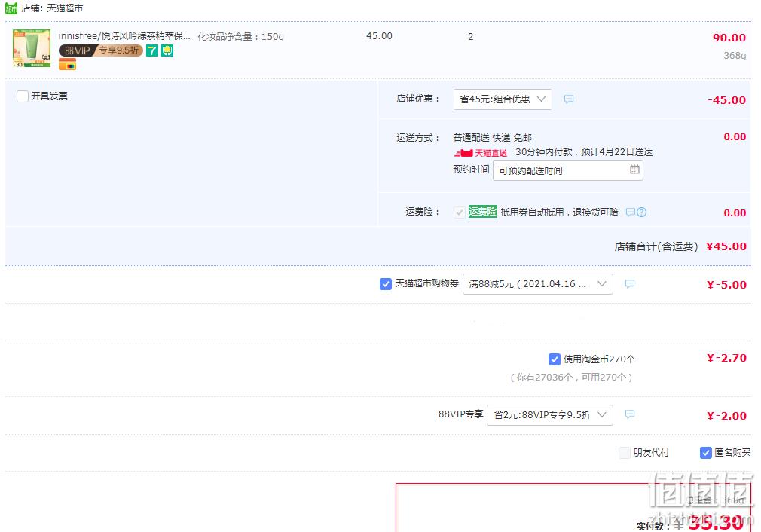Screen dimensions: 761x532
Task: Open the calendar icon for delivery time
Action: point(634,170)
